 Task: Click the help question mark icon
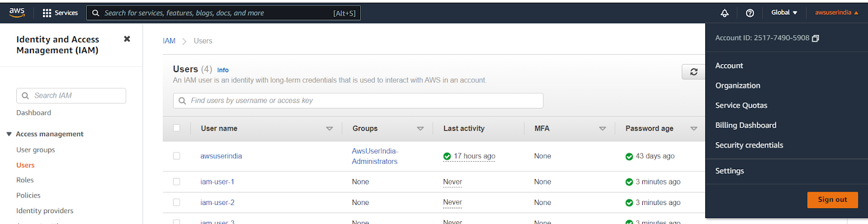(750, 13)
